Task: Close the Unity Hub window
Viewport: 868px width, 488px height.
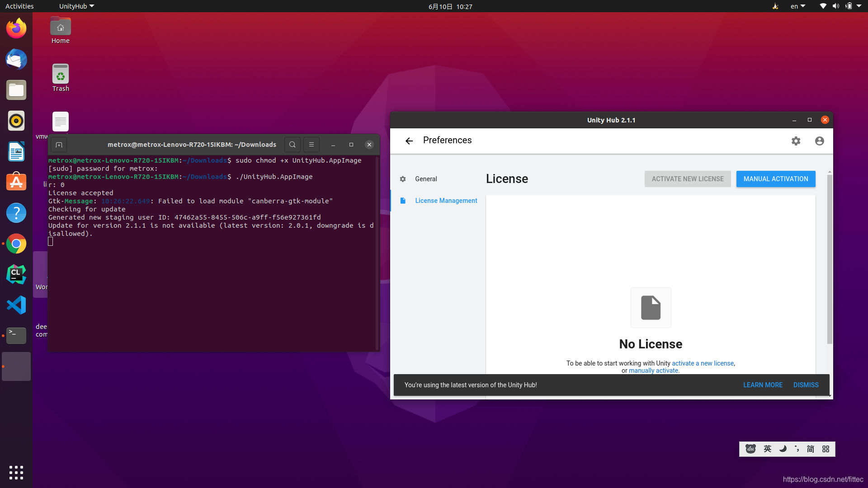Action: coord(825,120)
